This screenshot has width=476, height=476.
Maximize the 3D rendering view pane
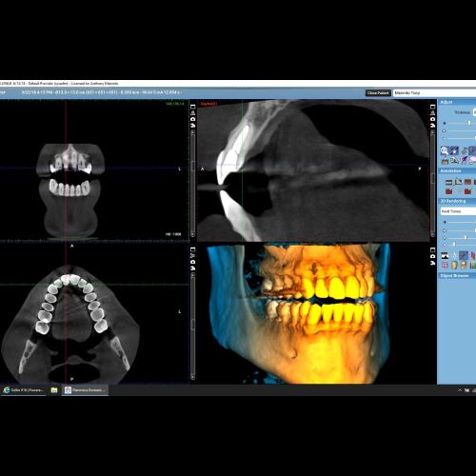(432, 249)
